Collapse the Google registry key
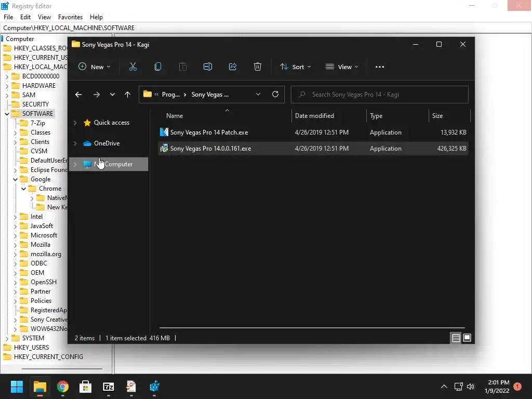Image resolution: width=532 pixels, height=399 pixels. pyautogui.click(x=15, y=179)
